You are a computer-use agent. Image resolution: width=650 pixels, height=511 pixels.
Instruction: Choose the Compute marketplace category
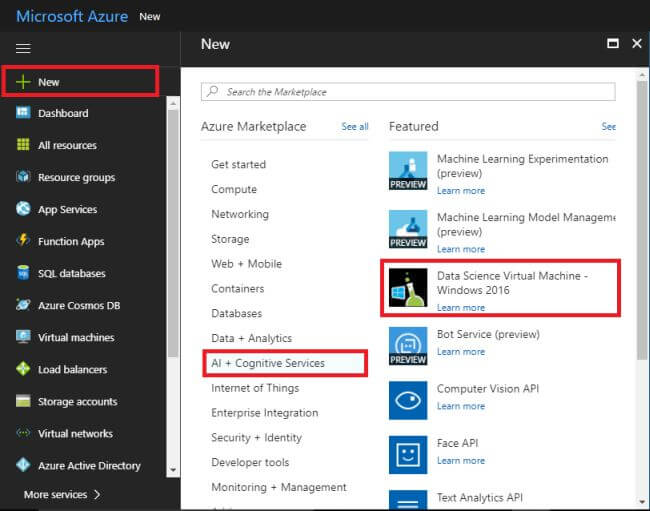pos(234,189)
